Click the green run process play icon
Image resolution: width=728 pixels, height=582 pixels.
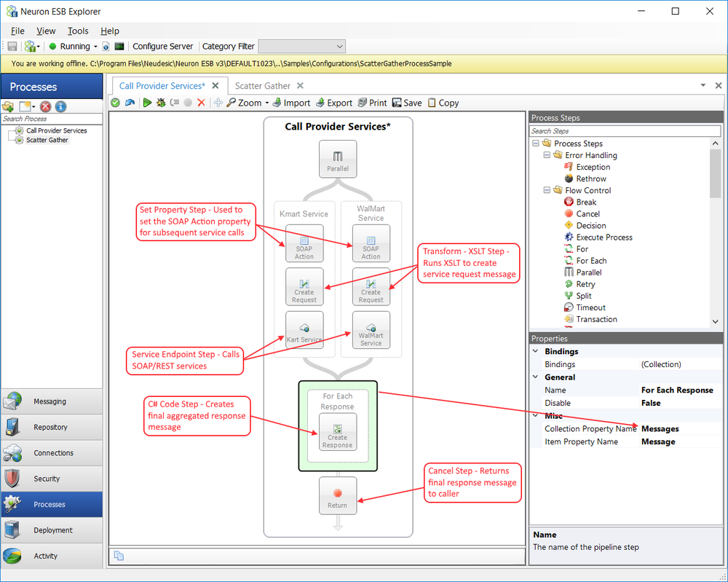coord(147,103)
